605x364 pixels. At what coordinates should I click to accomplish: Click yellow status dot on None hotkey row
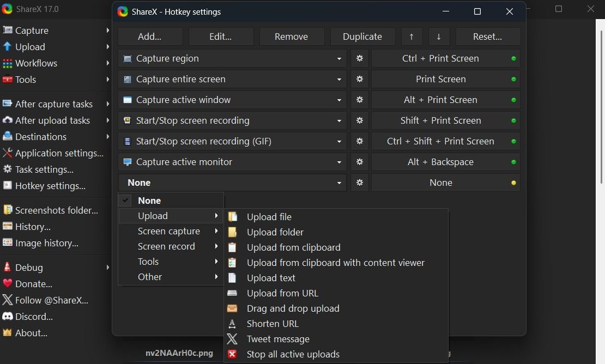(x=513, y=183)
